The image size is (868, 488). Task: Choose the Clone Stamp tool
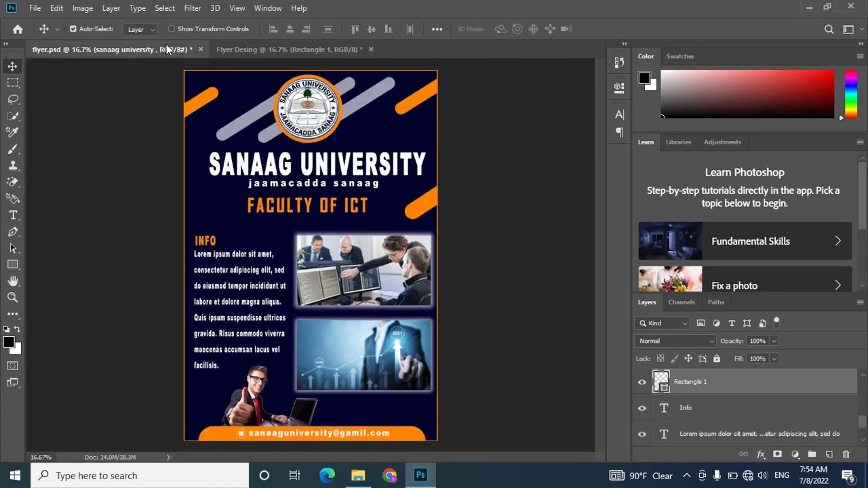click(x=13, y=165)
